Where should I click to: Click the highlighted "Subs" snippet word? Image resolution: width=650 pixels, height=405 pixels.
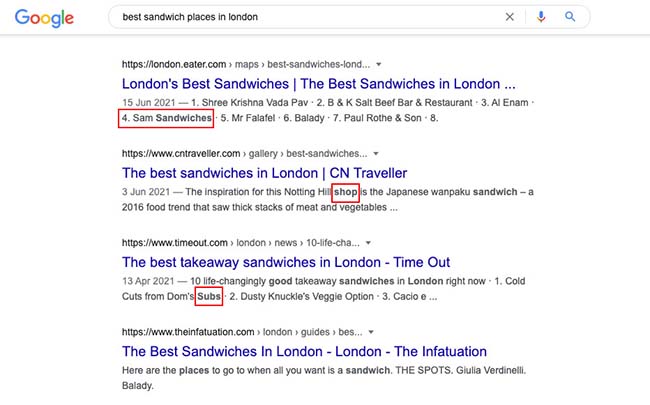(x=209, y=298)
